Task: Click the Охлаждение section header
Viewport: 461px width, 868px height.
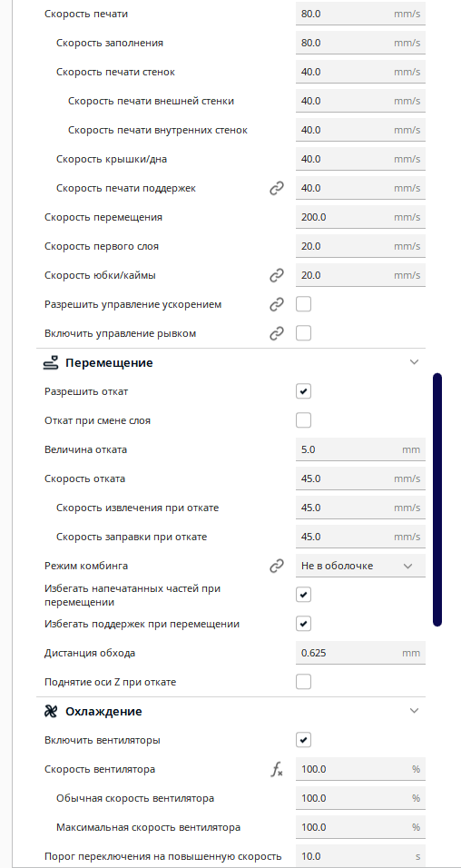Action: click(x=231, y=711)
